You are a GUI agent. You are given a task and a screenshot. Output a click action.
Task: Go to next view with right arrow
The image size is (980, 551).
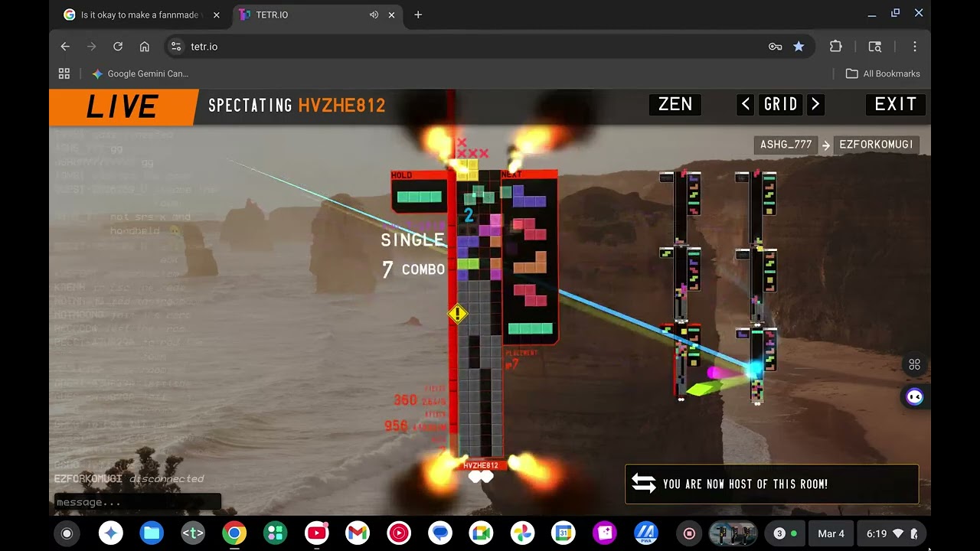coord(815,104)
